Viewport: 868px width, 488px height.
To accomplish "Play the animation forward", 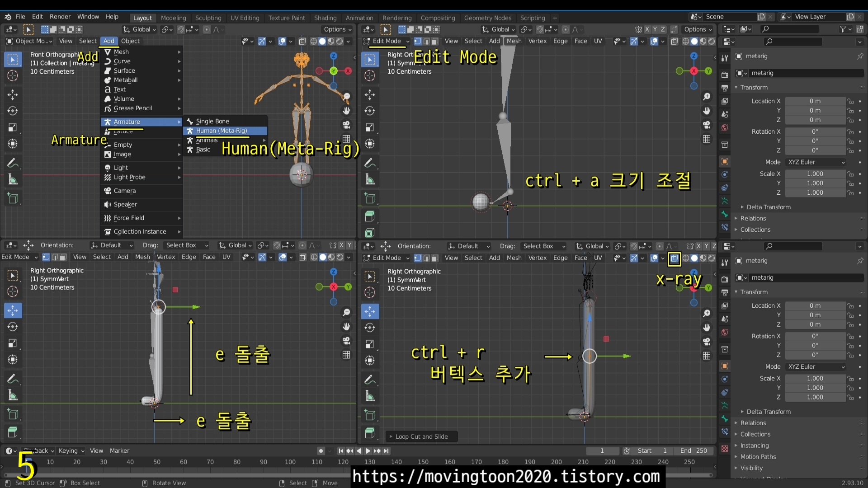I will [x=368, y=450].
